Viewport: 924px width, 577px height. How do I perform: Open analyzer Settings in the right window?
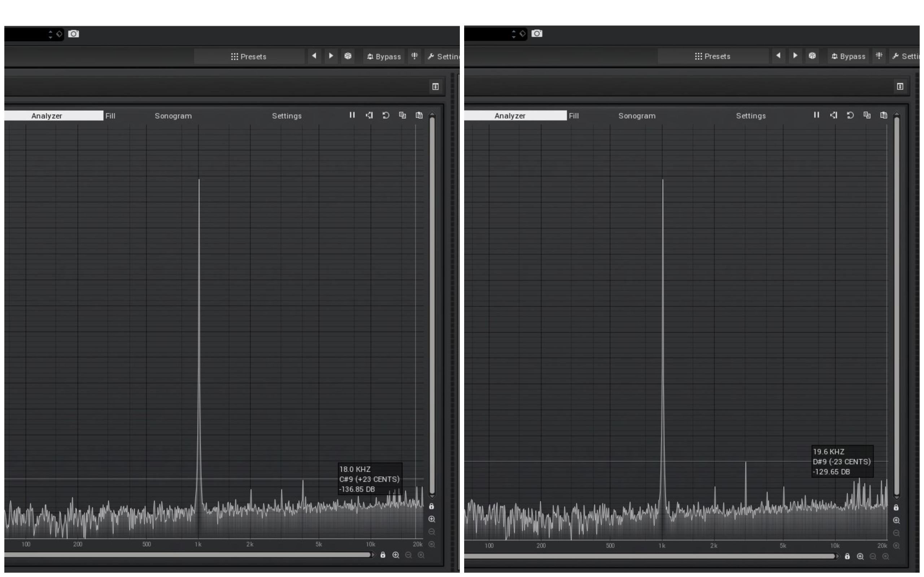click(751, 116)
